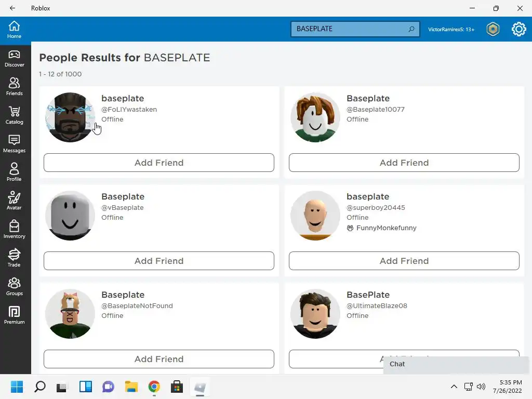The width and height of the screenshot is (532, 399).
Task: Click the '1 - 12 of 1000' results count
Action: (x=60, y=74)
